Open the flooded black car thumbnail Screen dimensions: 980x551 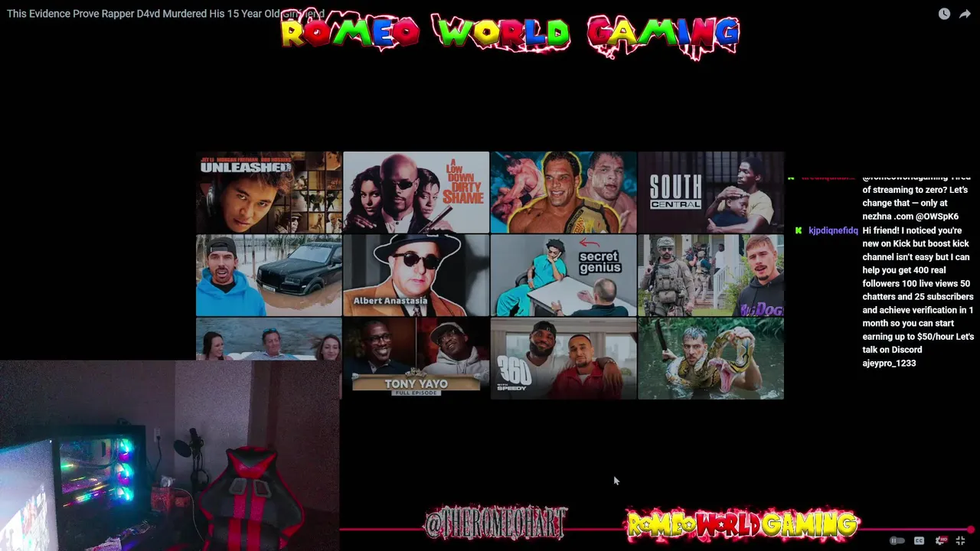tap(269, 275)
